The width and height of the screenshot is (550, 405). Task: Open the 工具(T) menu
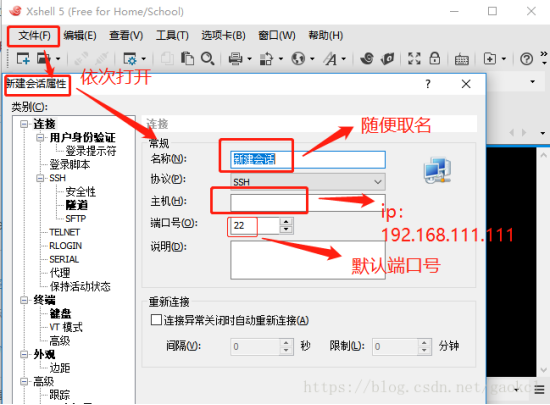click(172, 36)
